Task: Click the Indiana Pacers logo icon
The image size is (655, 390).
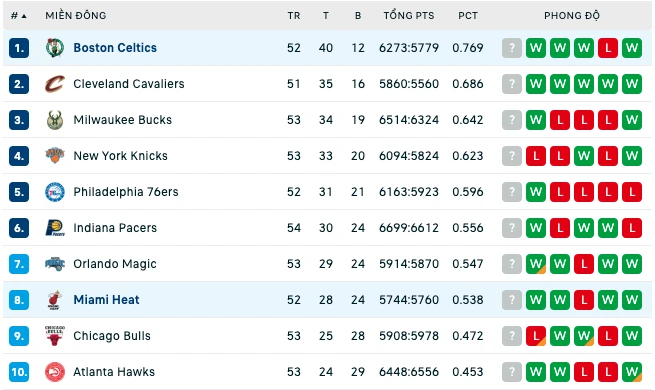Action: pyautogui.click(x=55, y=228)
